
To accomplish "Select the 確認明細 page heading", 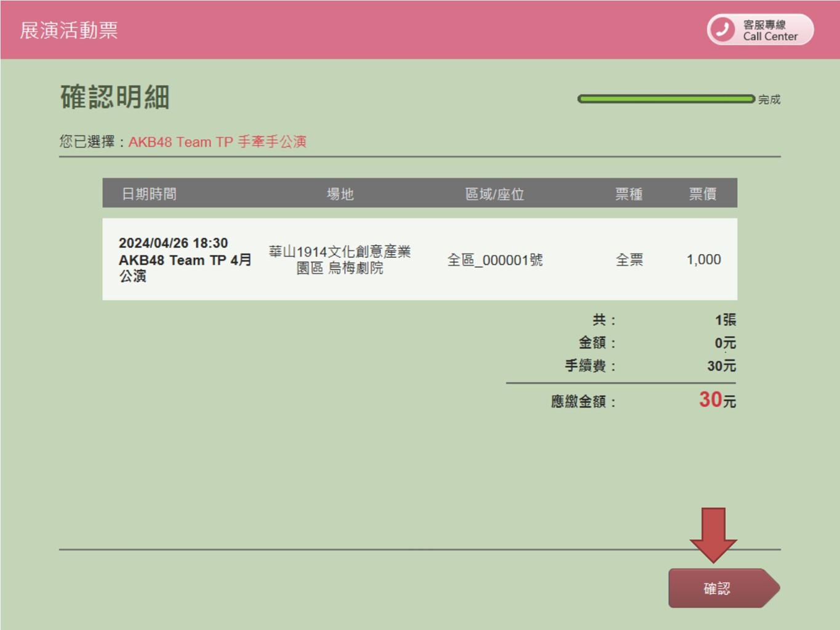I will (115, 97).
